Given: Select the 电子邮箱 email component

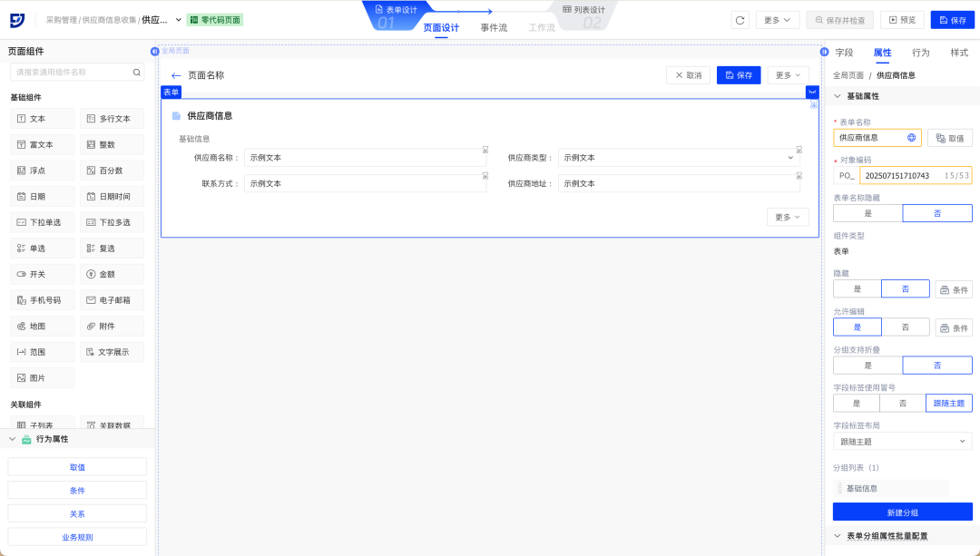Looking at the screenshot, I should [x=112, y=300].
